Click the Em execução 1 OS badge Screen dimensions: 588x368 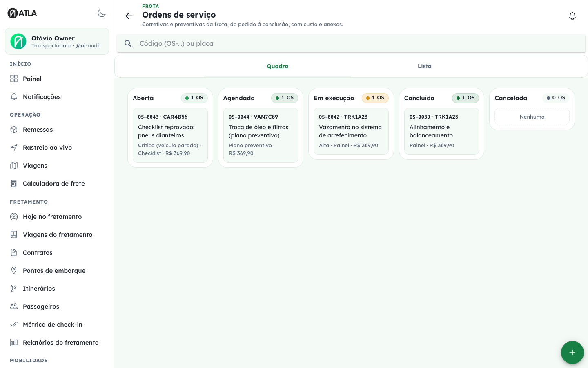click(x=375, y=98)
